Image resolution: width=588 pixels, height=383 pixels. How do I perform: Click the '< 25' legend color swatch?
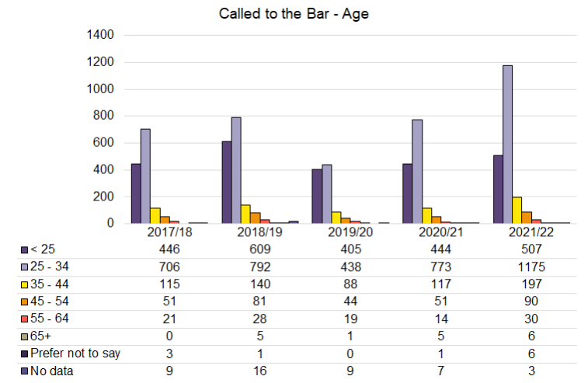[x=26, y=250]
